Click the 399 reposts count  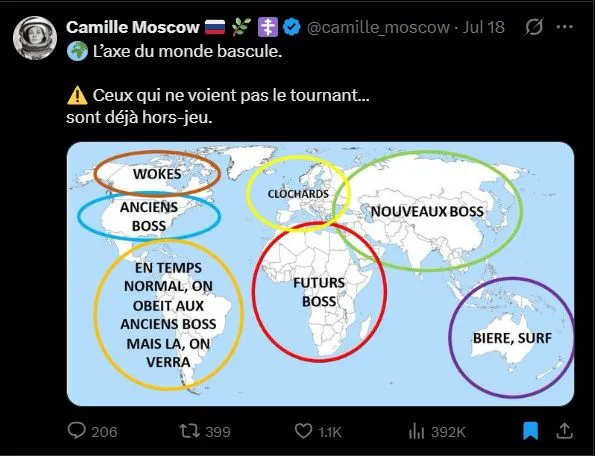click(218, 432)
